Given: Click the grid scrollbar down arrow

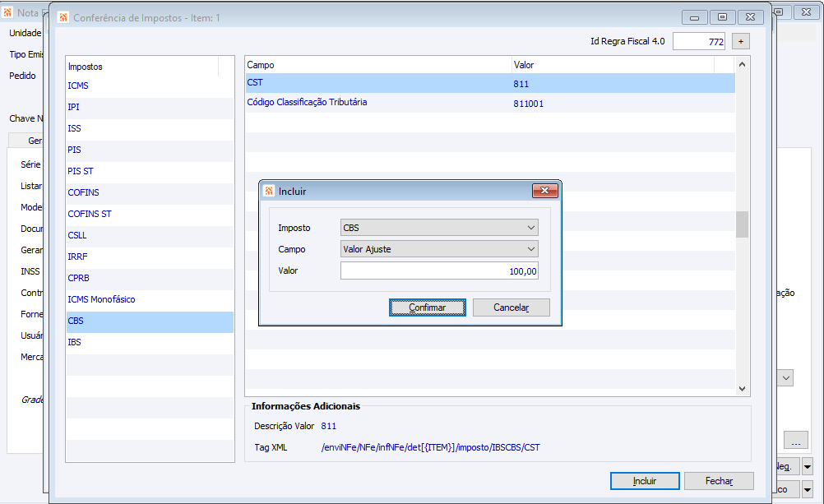Looking at the screenshot, I should pyautogui.click(x=742, y=389).
